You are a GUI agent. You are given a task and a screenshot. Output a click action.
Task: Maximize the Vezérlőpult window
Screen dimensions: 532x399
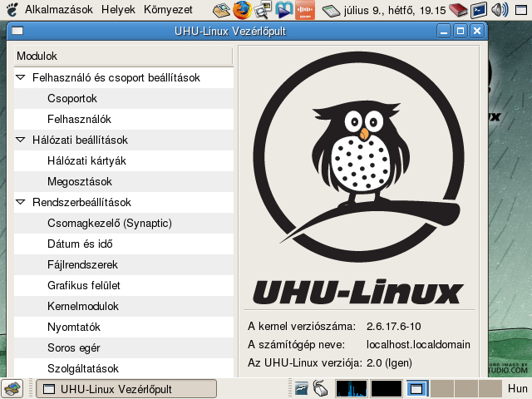point(461,32)
